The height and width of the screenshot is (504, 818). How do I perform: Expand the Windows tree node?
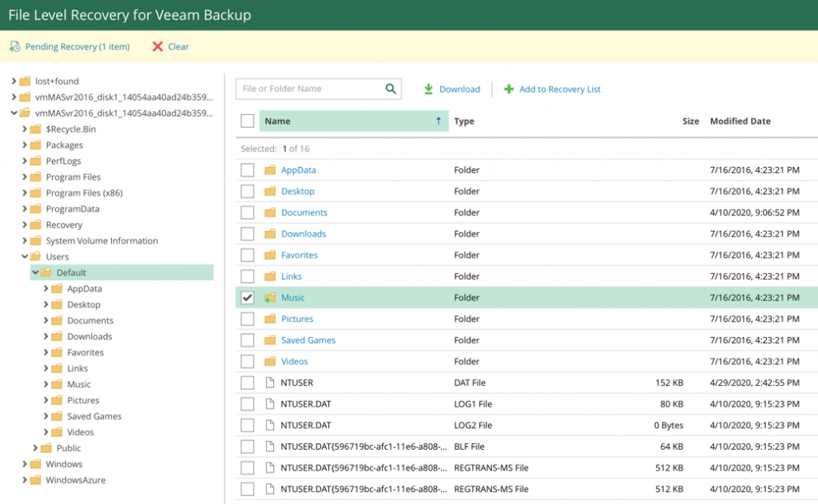(x=25, y=464)
